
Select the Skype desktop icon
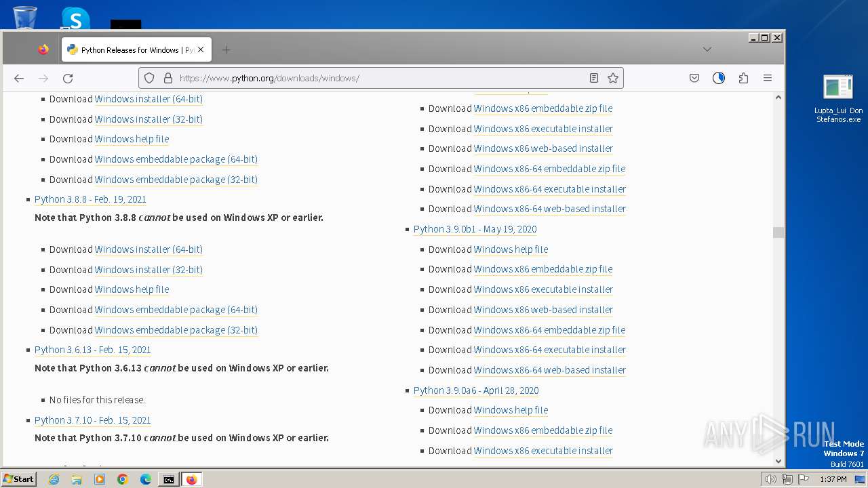(x=75, y=18)
